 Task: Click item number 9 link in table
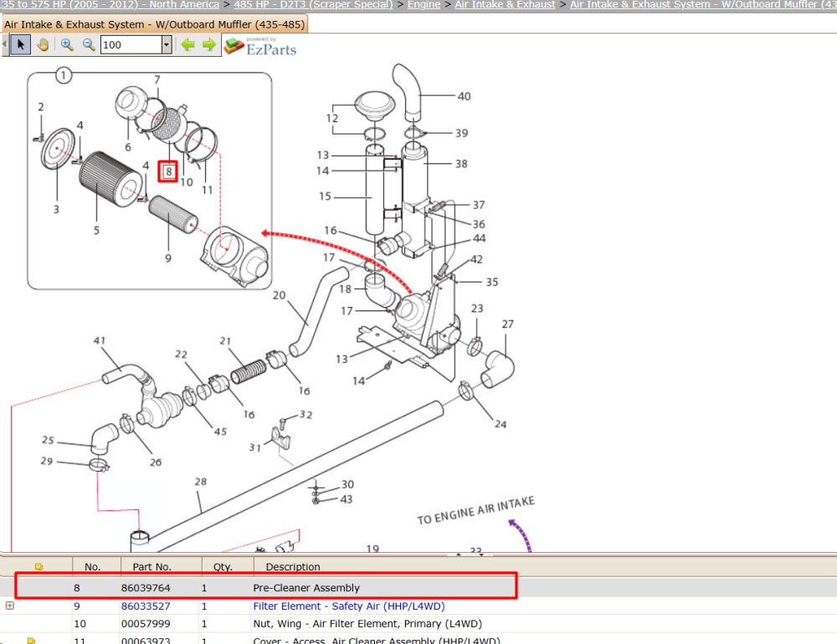coord(77,606)
